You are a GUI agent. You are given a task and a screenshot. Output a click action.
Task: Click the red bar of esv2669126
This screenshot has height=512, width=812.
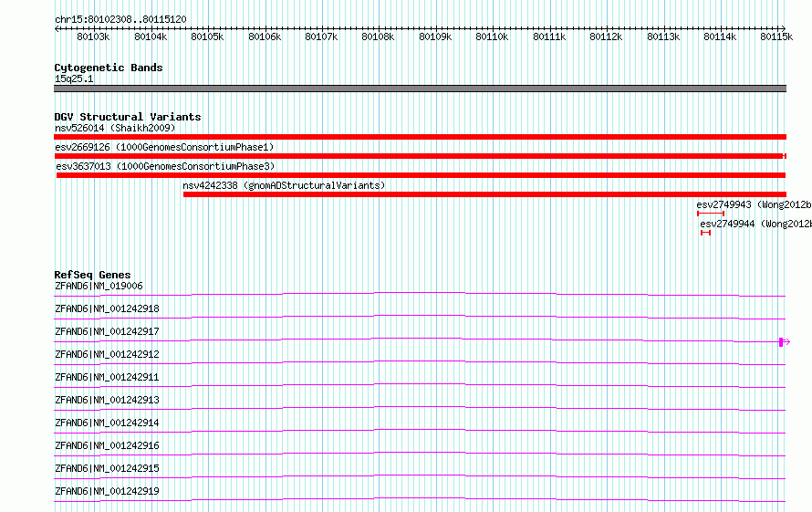click(420, 156)
